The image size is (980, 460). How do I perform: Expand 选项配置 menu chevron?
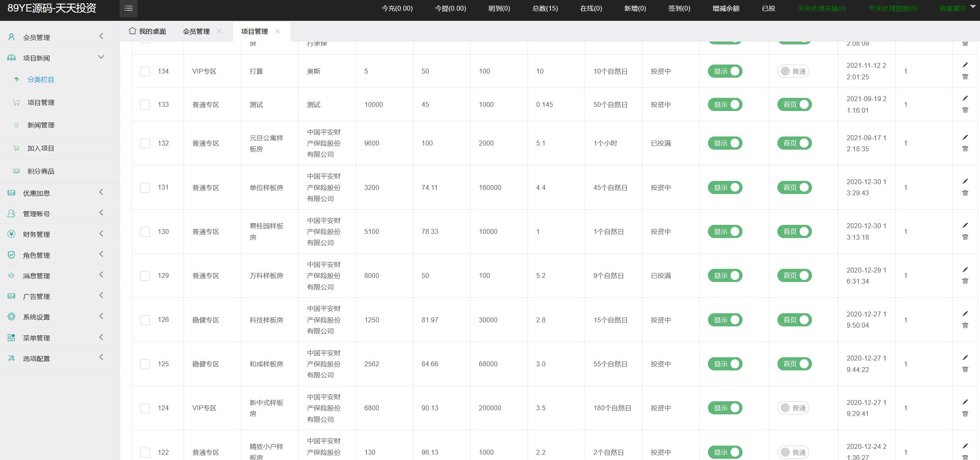click(x=101, y=358)
